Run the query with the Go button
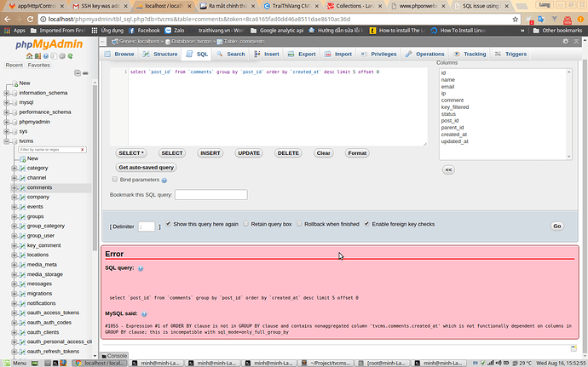 tap(556, 226)
